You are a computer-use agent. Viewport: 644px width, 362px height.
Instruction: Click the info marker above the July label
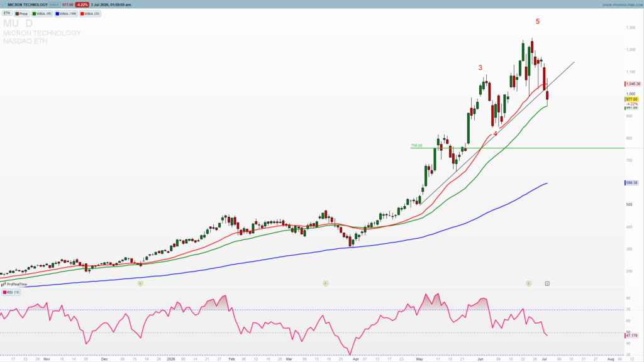[x=548, y=283]
